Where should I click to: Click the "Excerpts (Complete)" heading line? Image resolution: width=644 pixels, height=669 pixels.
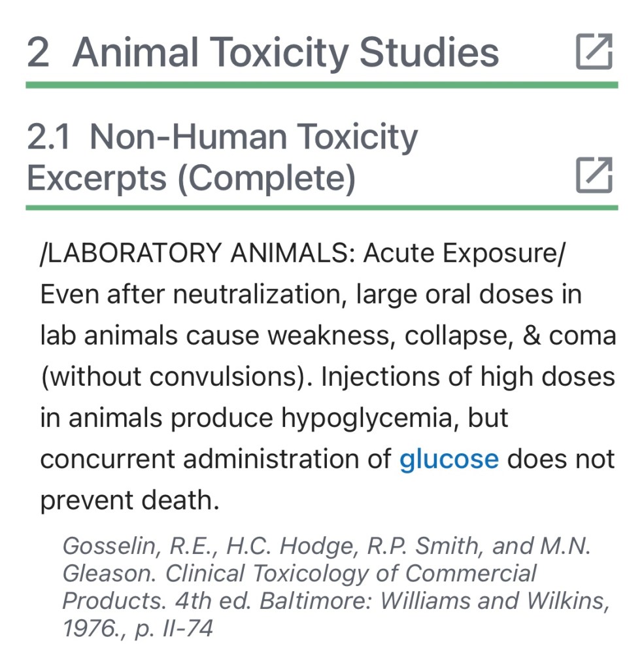pyautogui.click(x=191, y=177)
